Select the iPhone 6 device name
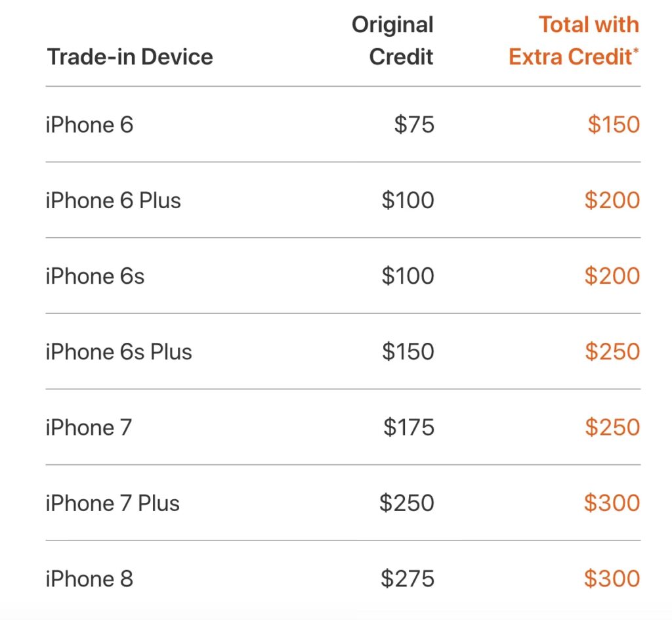 pos(89,124)
